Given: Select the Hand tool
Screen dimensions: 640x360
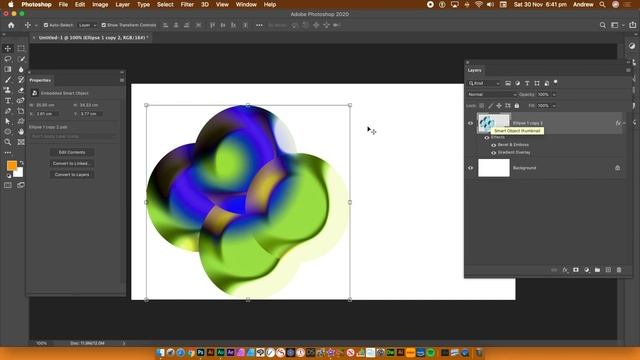Looking at the screenshot, I should tap(21, 132).
